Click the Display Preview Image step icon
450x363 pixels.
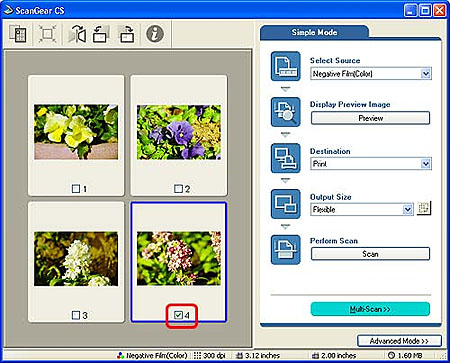[x=286, y=112]
